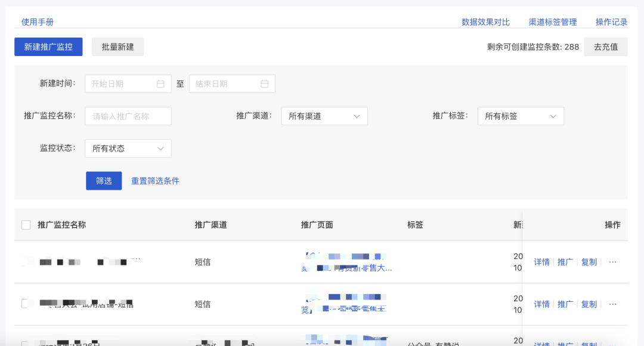Click the 新建推广监控 button
Image resolution: width=644 pixels, height=346 pixels.
click(x=48, y=47)
